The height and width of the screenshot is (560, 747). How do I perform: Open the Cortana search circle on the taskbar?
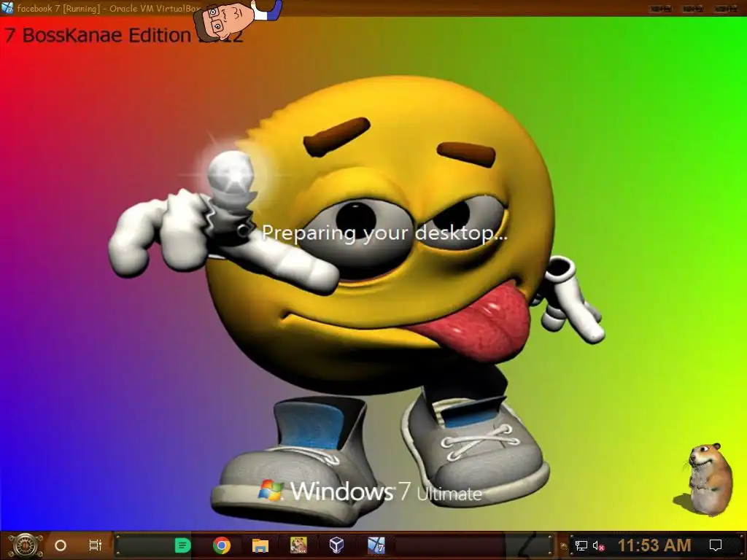(x=61, y=545)
